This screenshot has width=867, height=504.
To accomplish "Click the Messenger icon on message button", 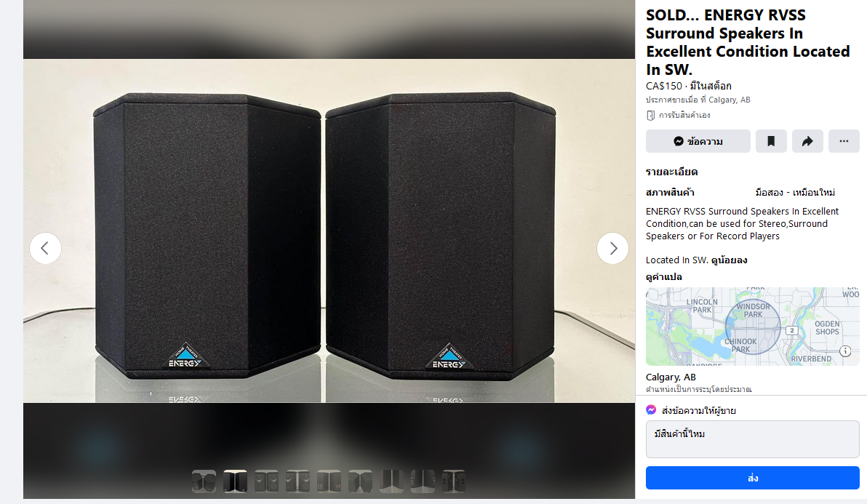I will pyautogui.click(x=679, y=142).
